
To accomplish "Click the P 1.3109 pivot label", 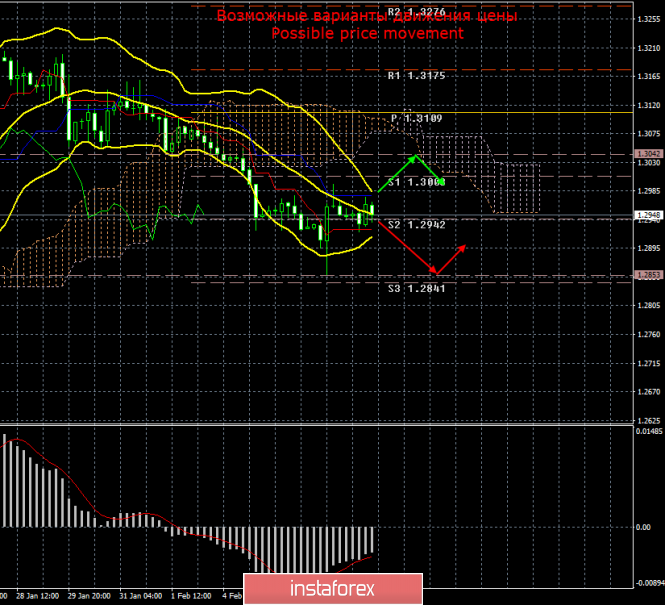I will point(416,118).
